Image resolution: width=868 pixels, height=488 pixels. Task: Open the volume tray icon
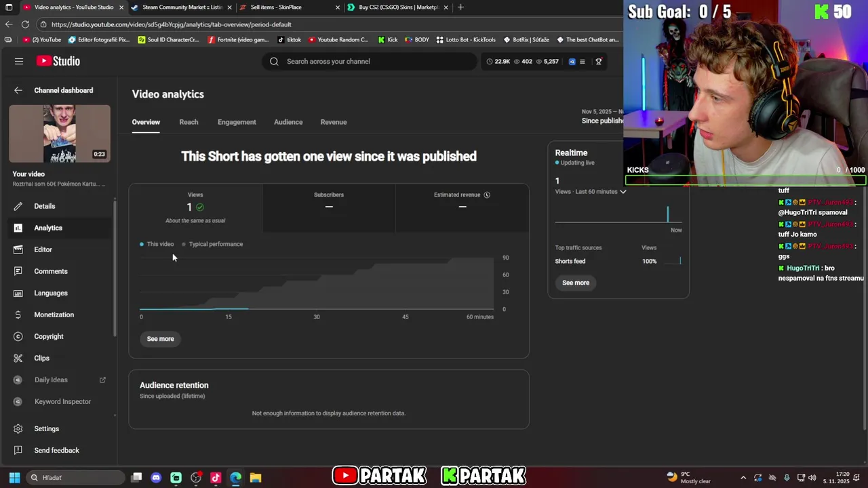[812, 478]
